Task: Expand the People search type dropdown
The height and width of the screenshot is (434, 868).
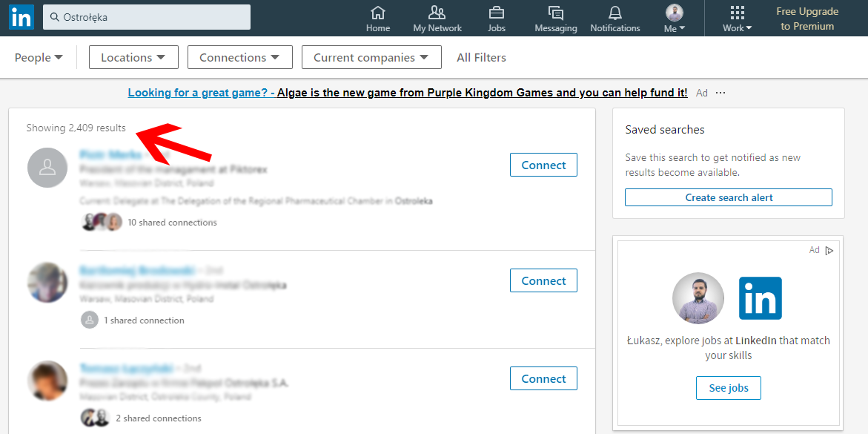Action: coord(39,57)
